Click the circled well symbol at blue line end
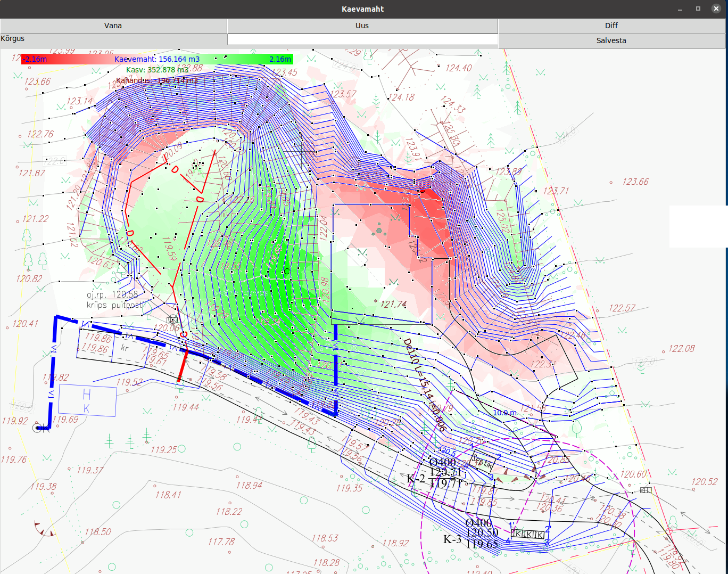Viewport: 728px width, 574px height. click(38, 428)
